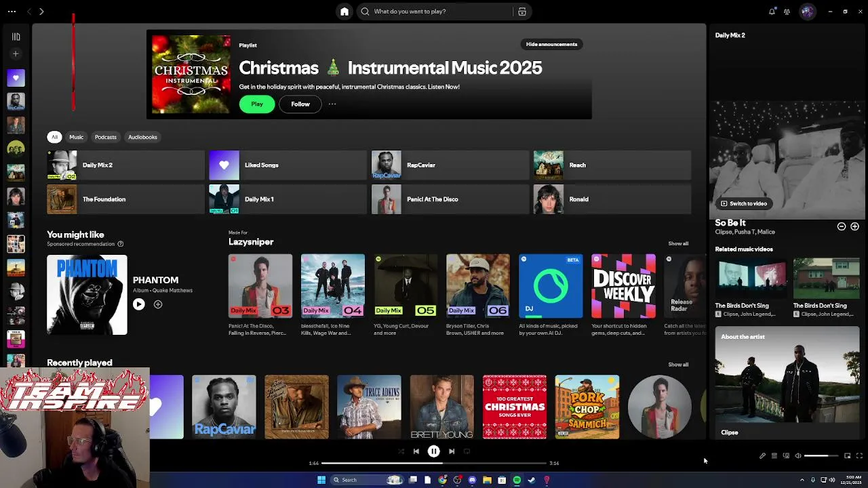Pause the current song

tap(433, 451)
